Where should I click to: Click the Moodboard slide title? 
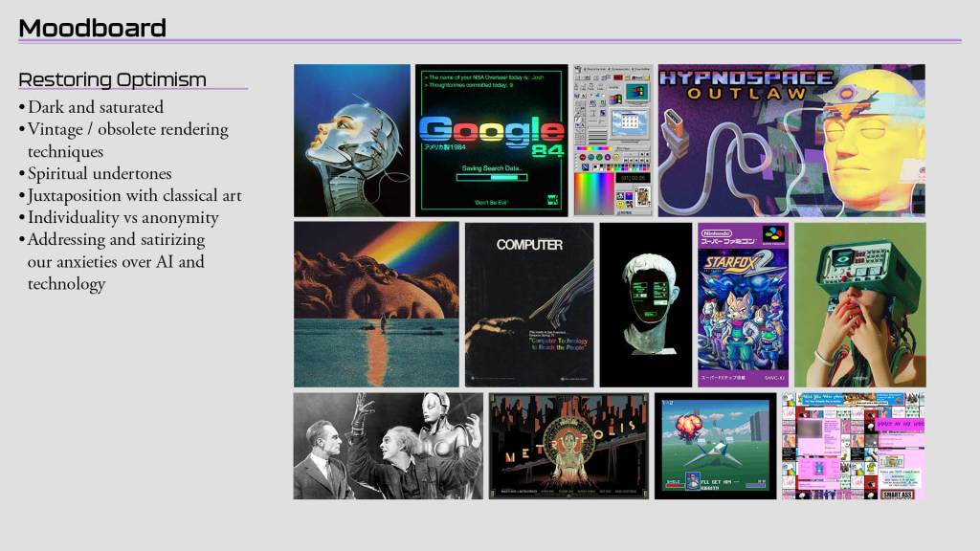[x=93, y=28]
